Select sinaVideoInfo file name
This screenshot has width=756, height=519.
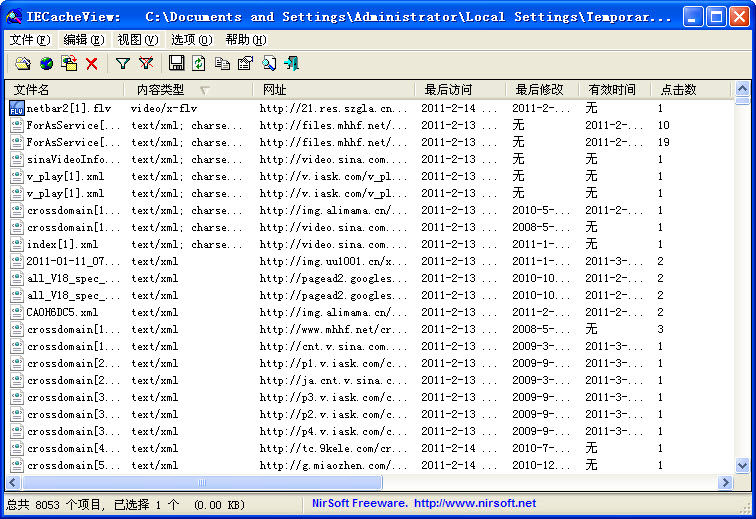(73, 159)
